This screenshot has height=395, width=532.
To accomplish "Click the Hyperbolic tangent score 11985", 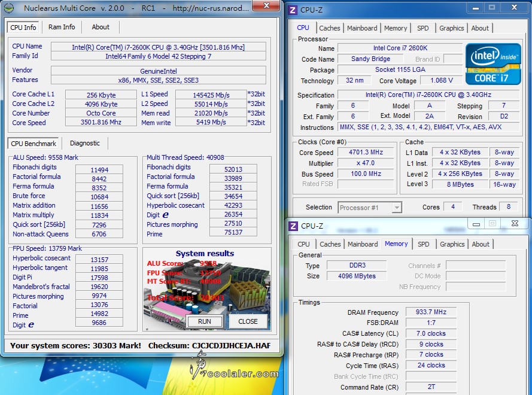I will tap(99, 269).
